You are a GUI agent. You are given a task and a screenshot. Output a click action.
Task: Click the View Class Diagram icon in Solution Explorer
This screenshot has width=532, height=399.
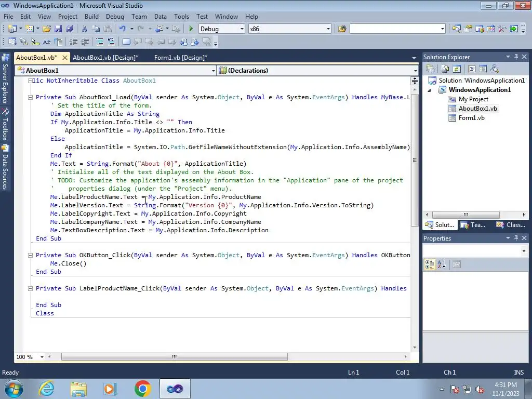[495, 69]
